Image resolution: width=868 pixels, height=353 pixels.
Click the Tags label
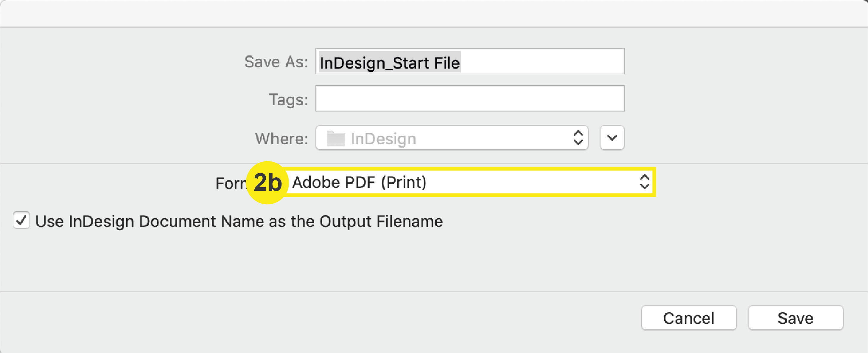pyautogui.click(x=287, y=99)
